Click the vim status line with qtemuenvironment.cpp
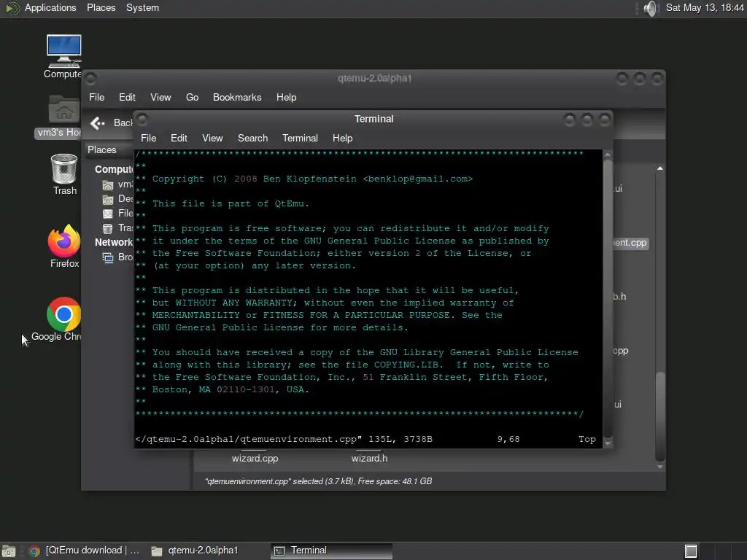747x560 pixels. (x=365, y=439)
